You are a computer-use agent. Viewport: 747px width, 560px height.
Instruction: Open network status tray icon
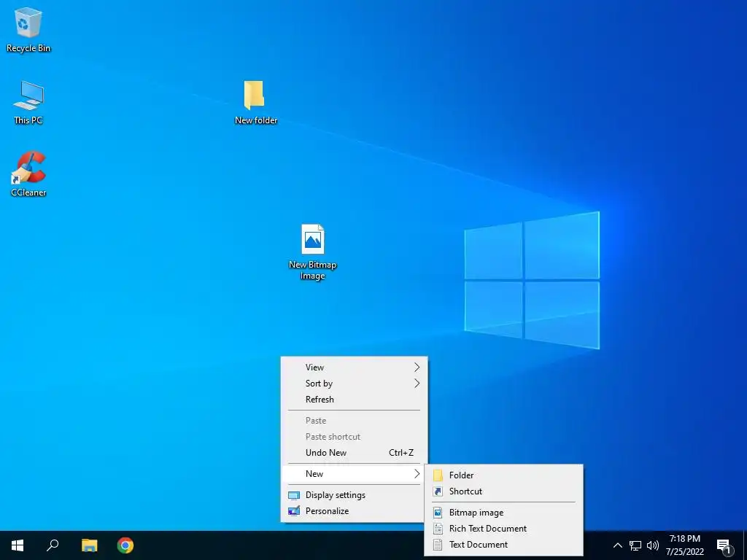635,545
